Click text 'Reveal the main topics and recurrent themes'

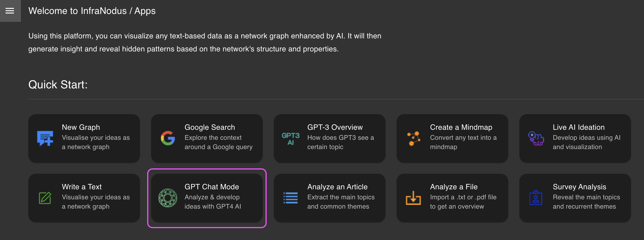pyautogui.click(x=587, y=202)
